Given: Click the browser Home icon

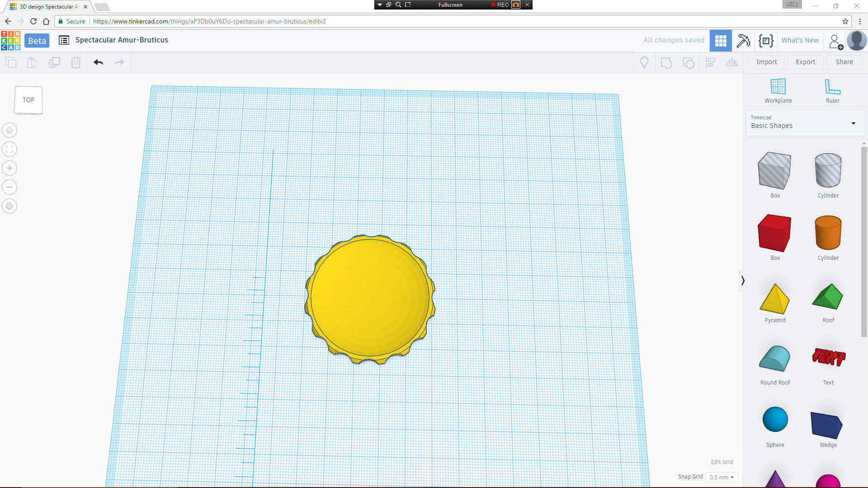Looking at the screenshot, I should [x=46, y=21].
